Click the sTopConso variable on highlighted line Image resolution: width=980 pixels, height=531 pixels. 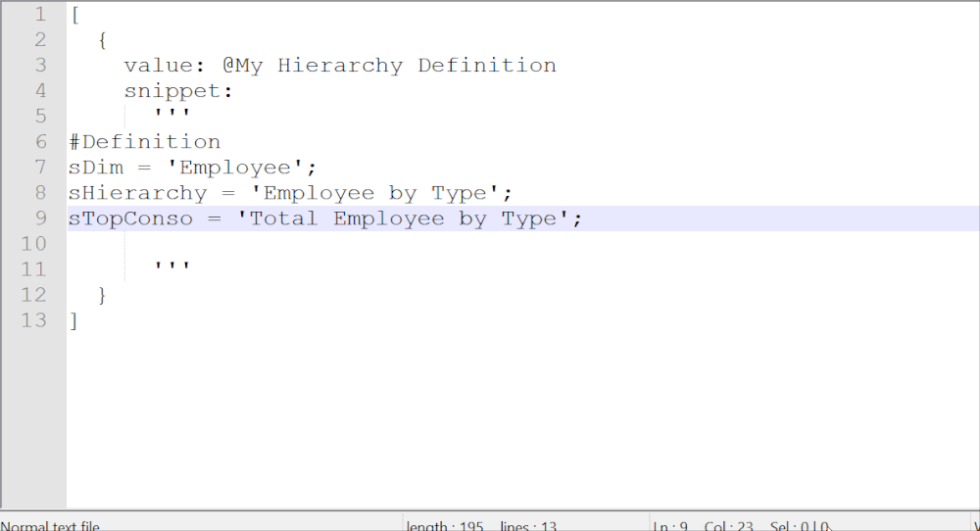[130, 218]
